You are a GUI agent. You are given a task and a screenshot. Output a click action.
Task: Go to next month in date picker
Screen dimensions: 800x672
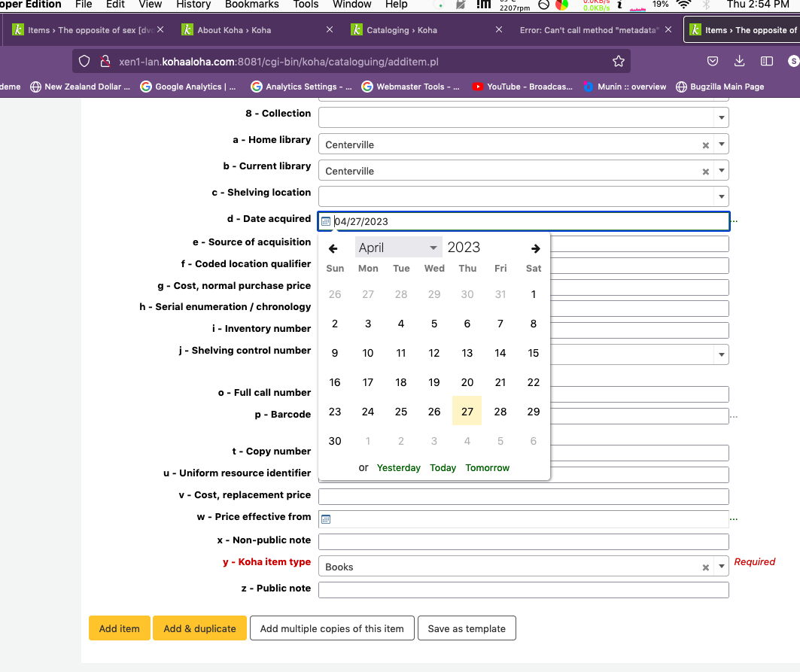pyautogui.click(x=535, y=248)
